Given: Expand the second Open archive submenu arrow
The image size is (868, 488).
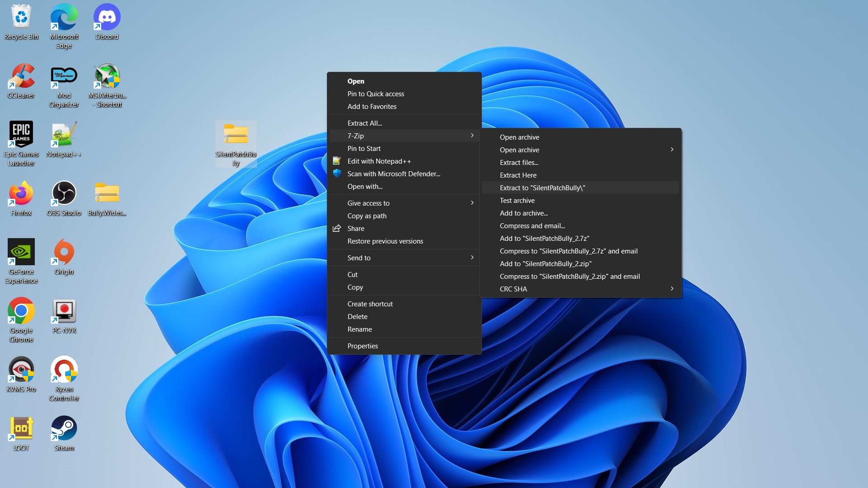Looking at the screenshot, I should pyautogui.click(x=672, y=150).
